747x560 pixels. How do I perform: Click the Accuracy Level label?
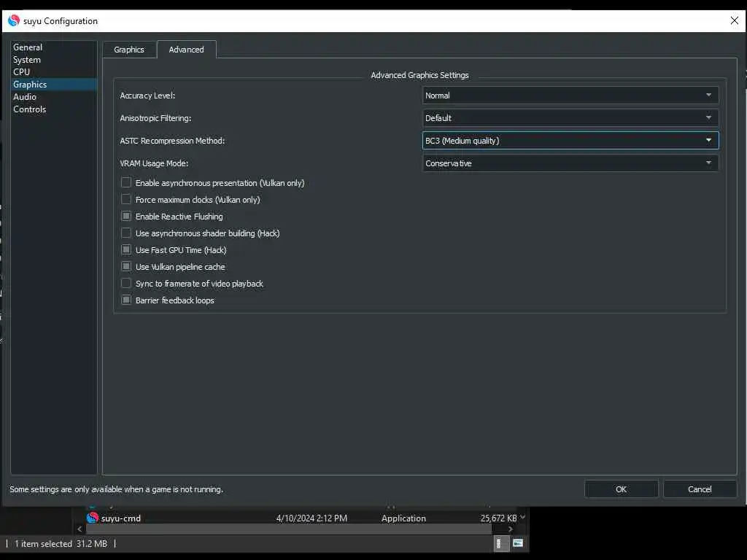147,96
